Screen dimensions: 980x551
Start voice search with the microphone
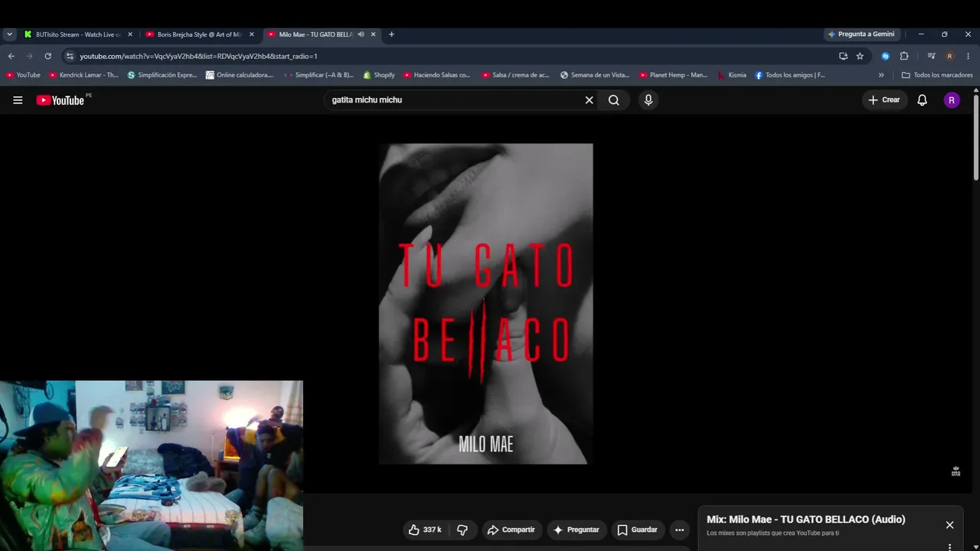click(648, 100)
